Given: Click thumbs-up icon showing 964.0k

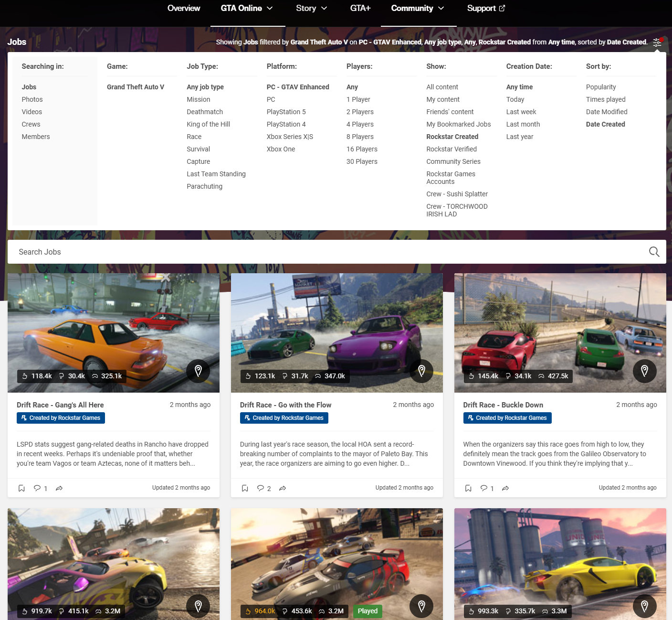Looking at the screenshot, I should pyautogui.click(x=248, y=611).
